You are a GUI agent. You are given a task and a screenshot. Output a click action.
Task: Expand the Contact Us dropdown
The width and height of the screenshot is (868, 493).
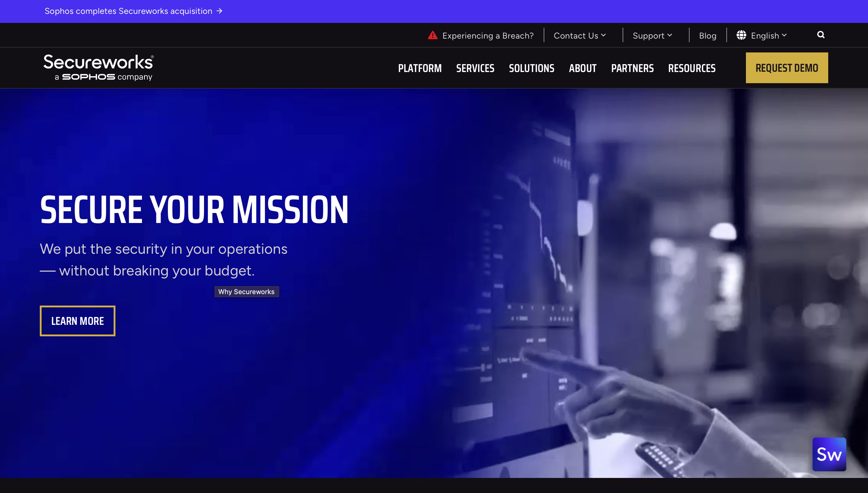tap(580, 36)
